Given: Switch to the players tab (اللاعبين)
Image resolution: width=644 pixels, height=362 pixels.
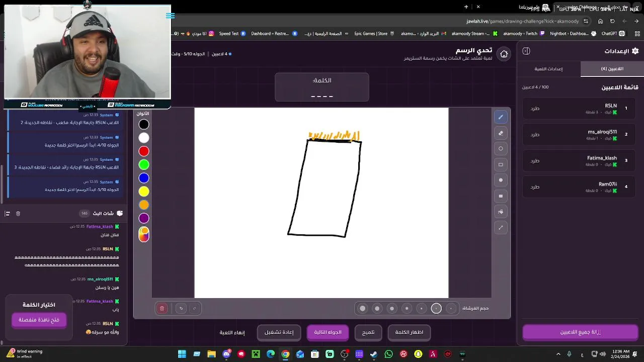Looking at the screenshot, I should click(x=612, y=69).
